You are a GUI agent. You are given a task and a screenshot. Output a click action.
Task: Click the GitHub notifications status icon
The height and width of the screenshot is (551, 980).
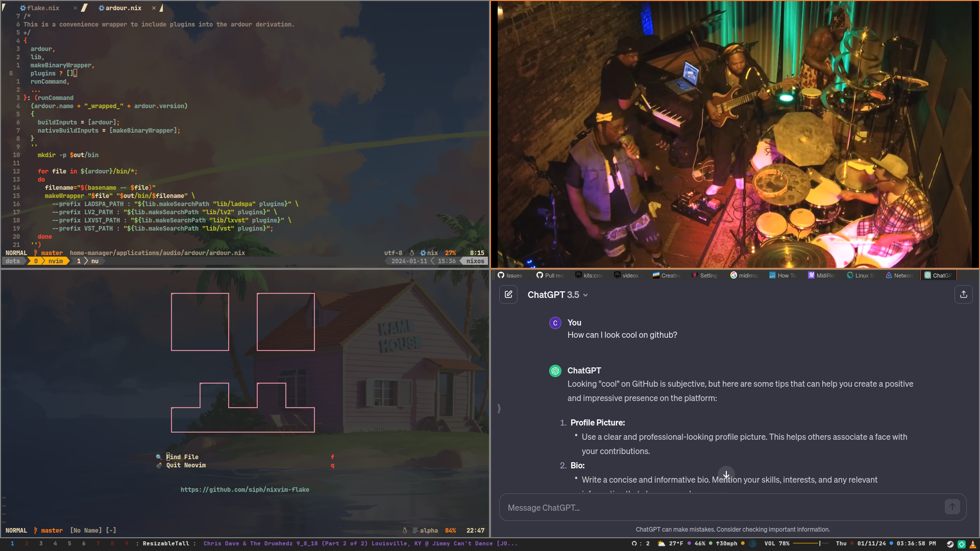coord(634,544)
